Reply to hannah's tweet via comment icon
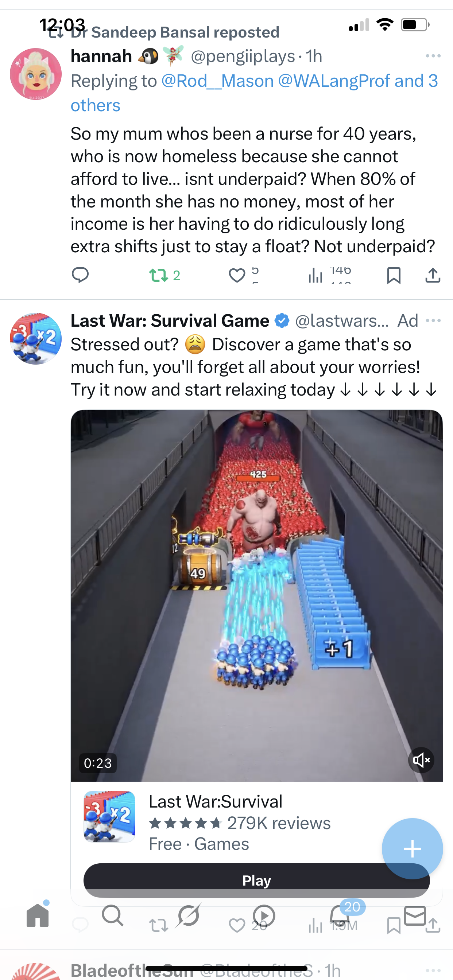The image size is (453, 980). coord(80,275)
